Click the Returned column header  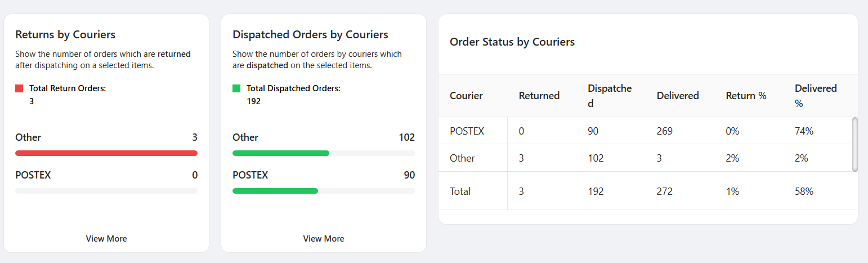[539, 96]
